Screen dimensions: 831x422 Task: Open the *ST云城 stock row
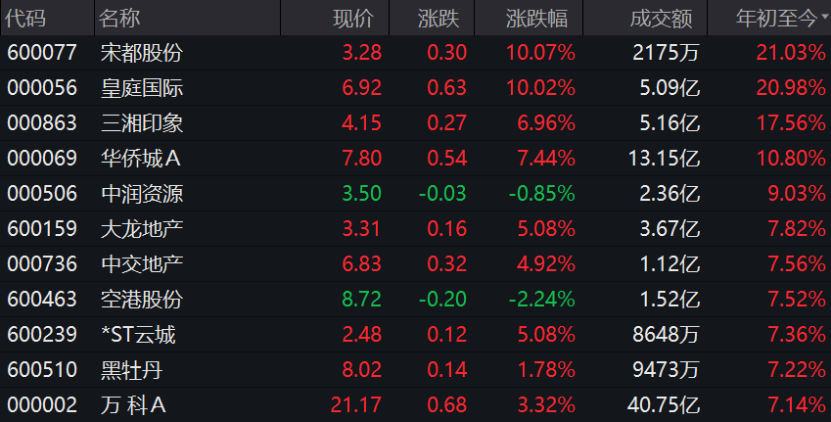(138, 334)
